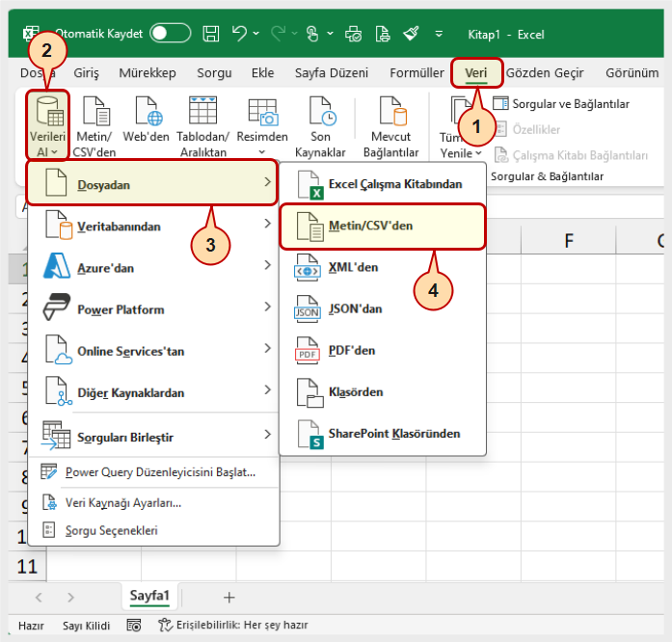The height and width of the screenshot is (642, 672).
Task: Select column F header
Action: (569, 240)
